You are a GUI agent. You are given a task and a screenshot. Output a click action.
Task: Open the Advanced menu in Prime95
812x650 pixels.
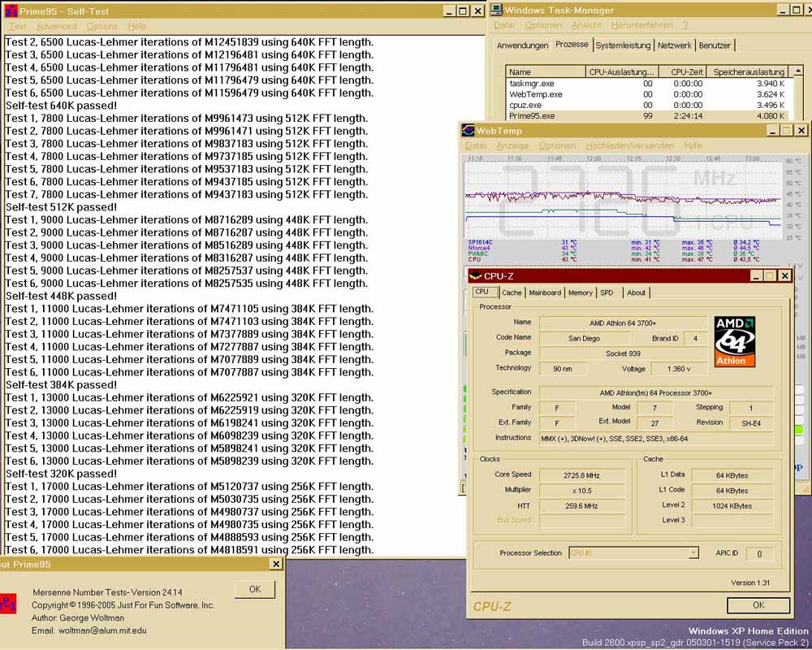pos(57,26)
